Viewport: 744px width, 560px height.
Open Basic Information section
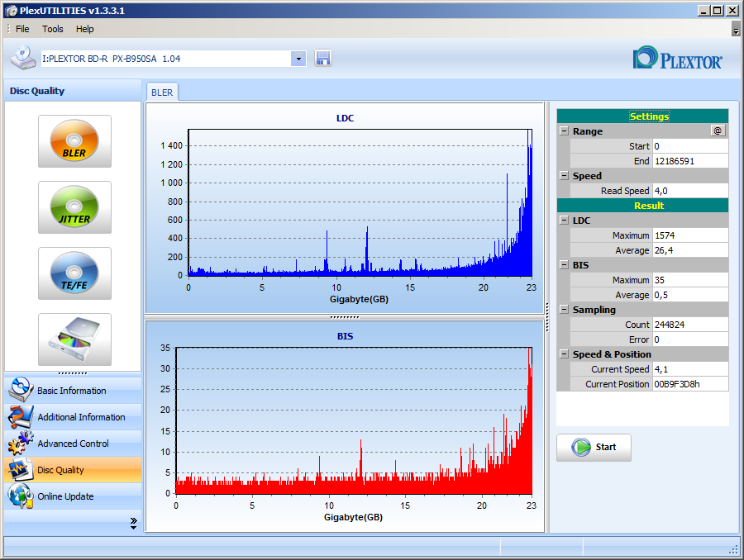(x=73, y=390)
